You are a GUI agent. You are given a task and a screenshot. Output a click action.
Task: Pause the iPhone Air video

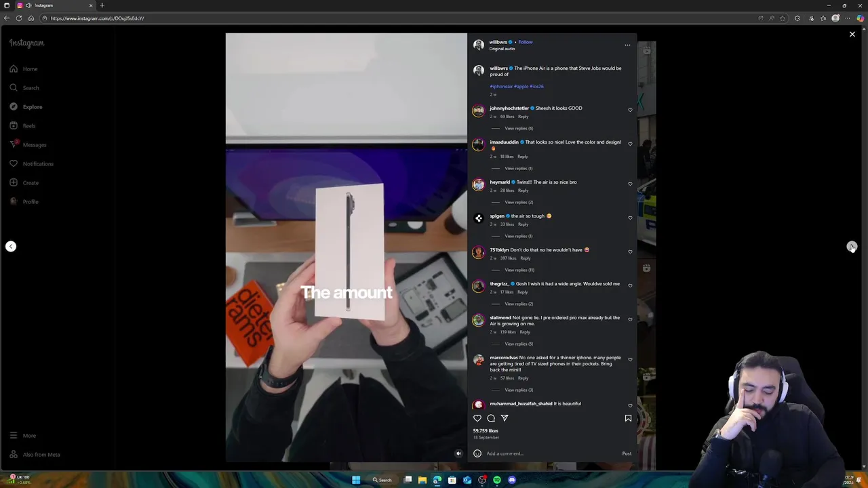[x=347, y=247]
